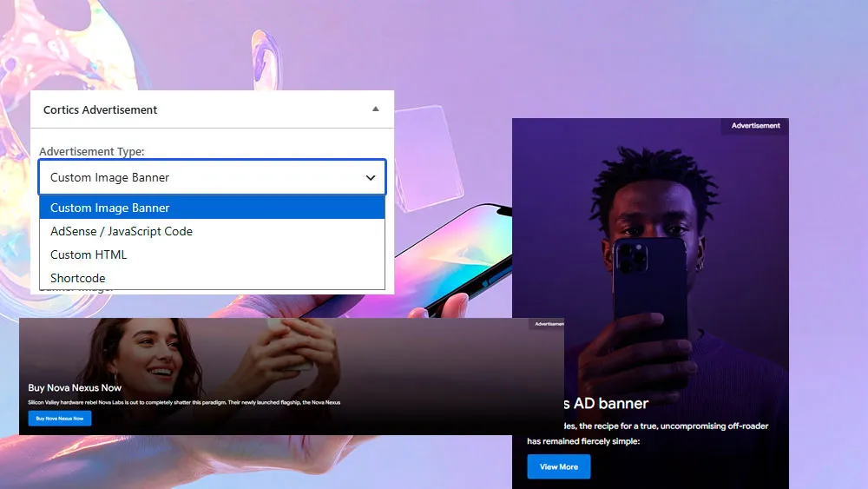
Task: Click the blue Buy Nova Nexus Now button
Action: click(x=60, y=418)
